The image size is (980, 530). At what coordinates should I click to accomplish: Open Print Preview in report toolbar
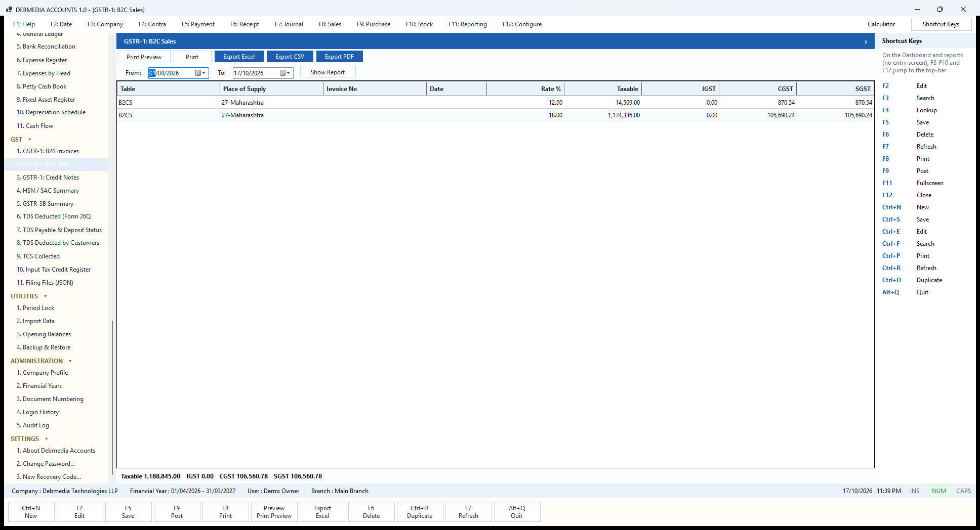[x=144, y=57]
